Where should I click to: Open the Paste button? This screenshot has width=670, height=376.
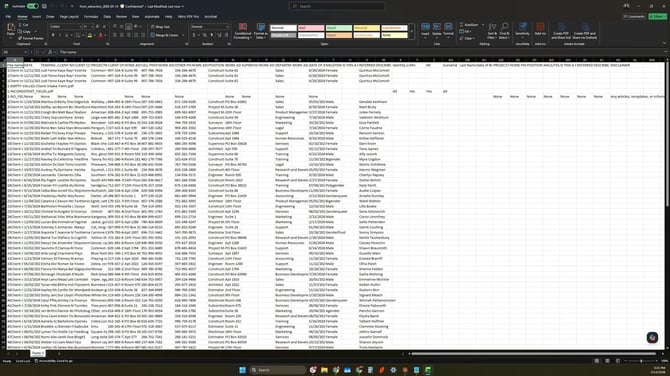(x=11, y=30)
